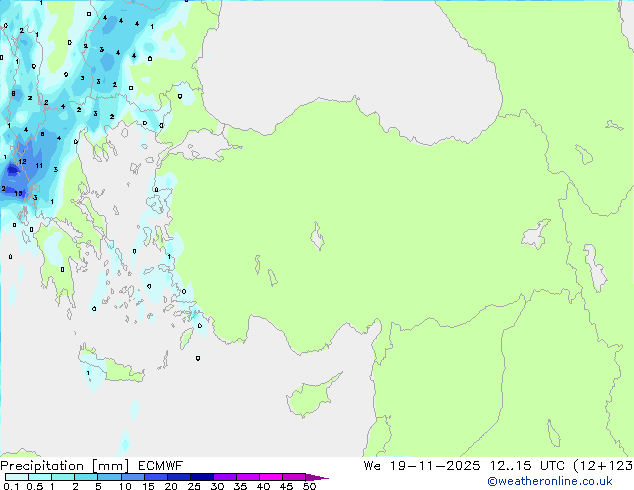Click the 'Precipitation [mm]' title text
634x490 pixels.
(x=64, y=466)
